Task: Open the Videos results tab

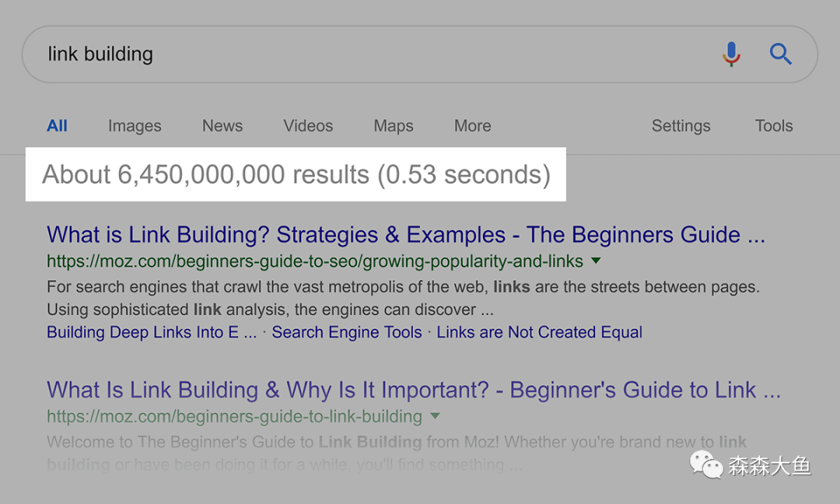Action: 308,126
